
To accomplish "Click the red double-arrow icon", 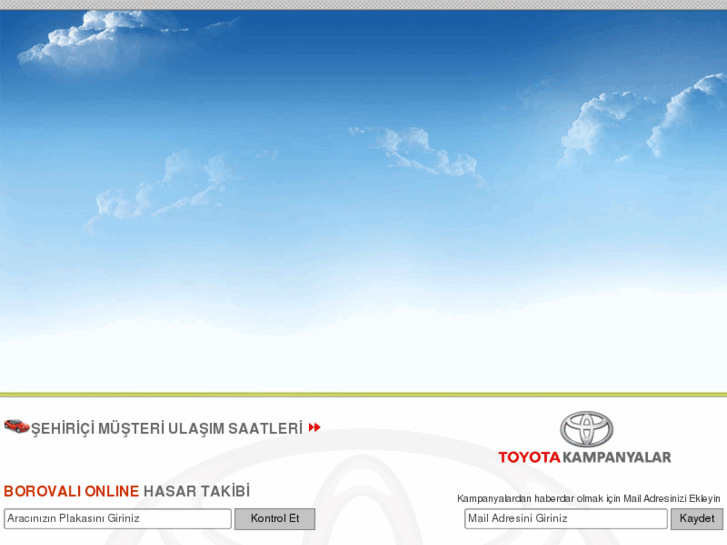I will pyautogui.click(x=314, y=427).
